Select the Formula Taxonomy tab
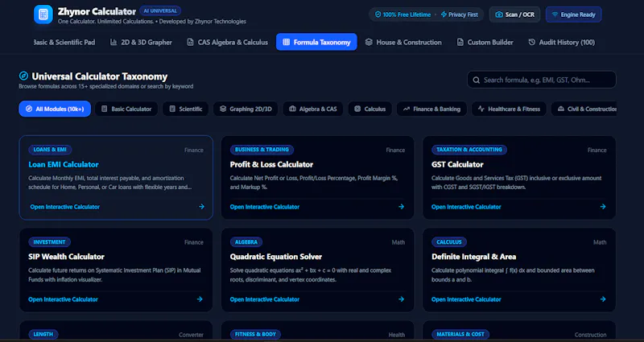Image resolution: width=644 pixels, height=342 pixels. click(x=316, y=42)
